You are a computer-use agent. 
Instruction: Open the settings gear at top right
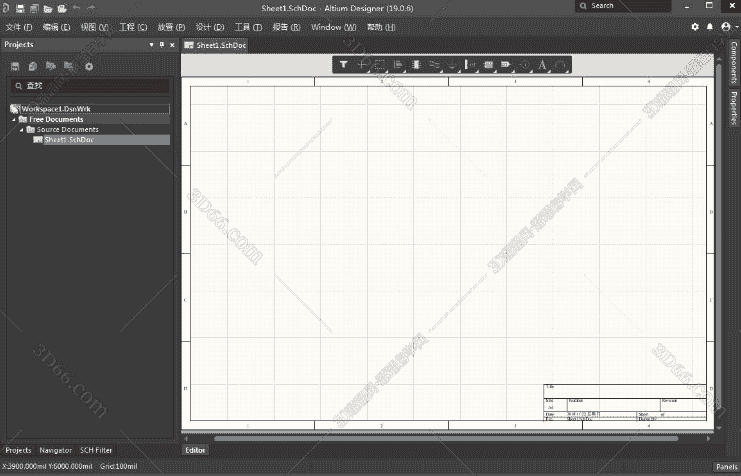click(x=696, y=27)
